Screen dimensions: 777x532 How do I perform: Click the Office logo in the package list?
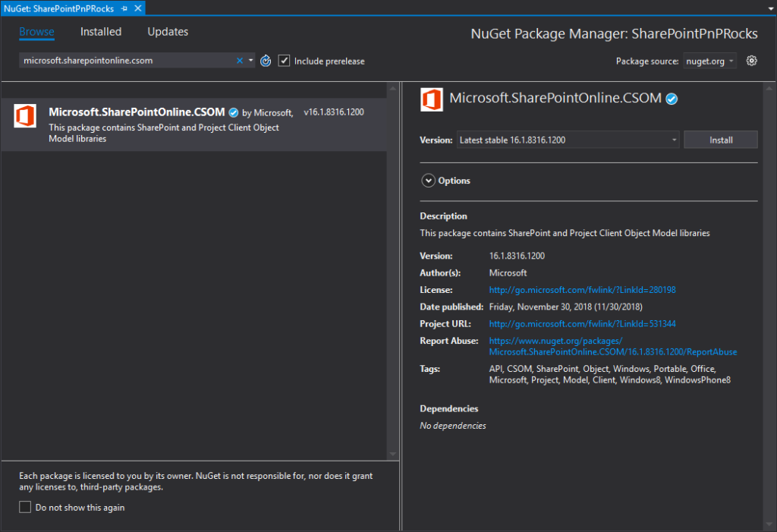coord(25,116)
